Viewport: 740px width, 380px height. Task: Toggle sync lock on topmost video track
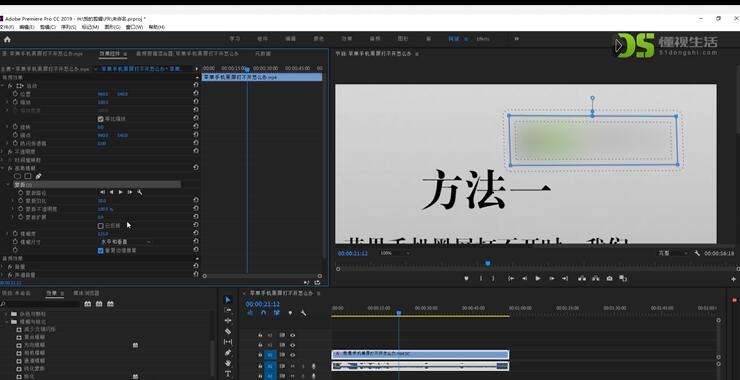coord(282,335)
